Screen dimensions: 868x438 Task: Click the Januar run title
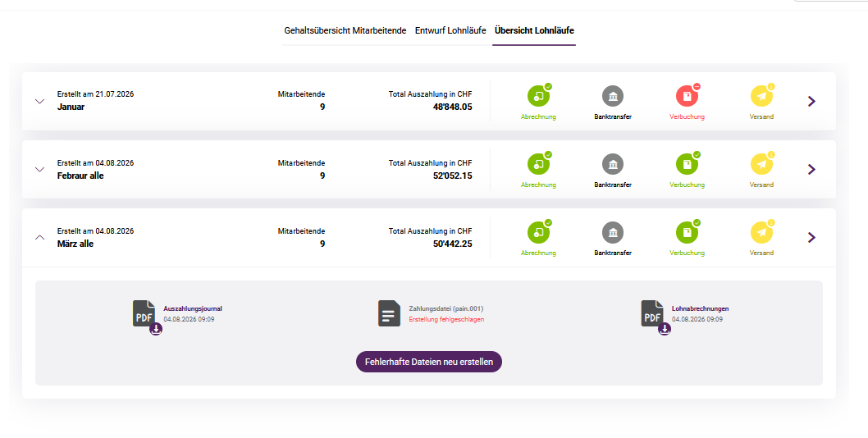click(71, 107)
